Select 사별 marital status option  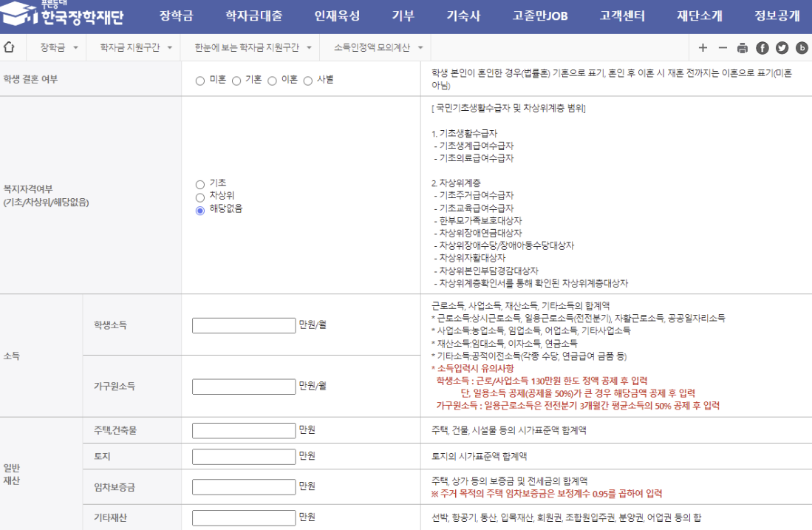pyautogui.click(x=307, y=81)
